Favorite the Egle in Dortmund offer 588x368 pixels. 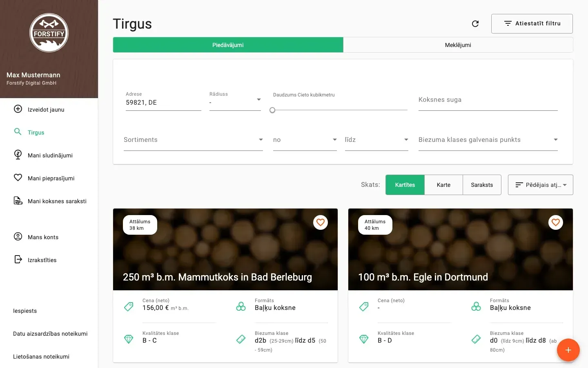pos(556,222)
